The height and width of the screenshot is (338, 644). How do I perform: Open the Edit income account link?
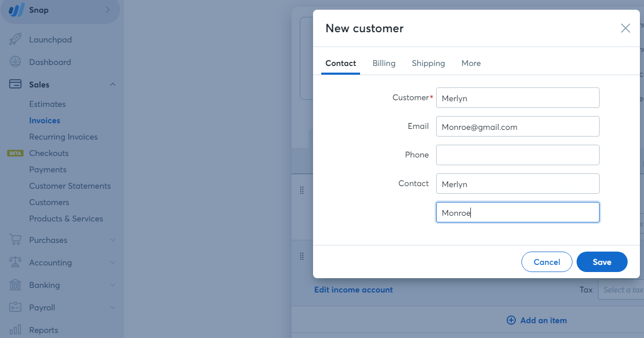point(353,289)
